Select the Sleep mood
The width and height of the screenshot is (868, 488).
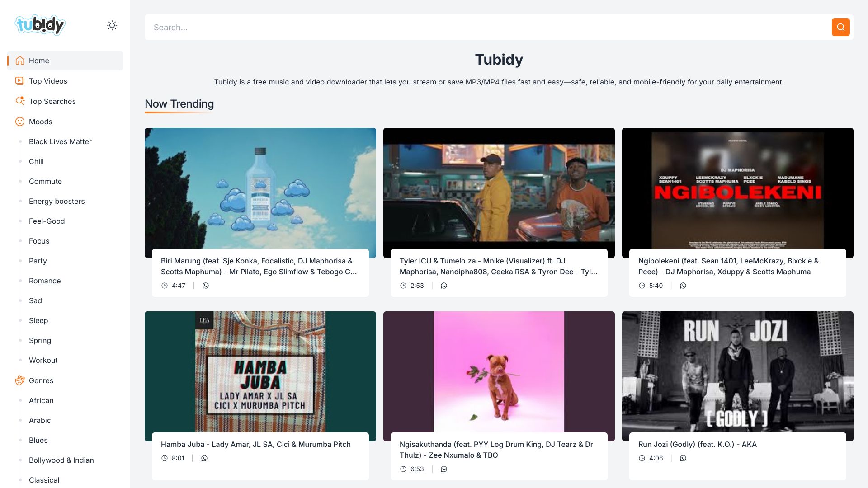pos(38,320)
